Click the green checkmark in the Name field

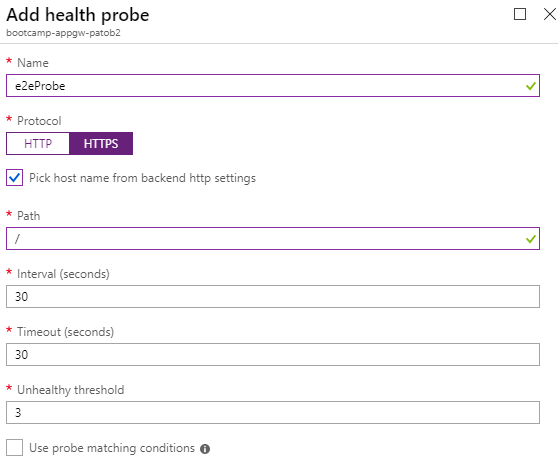531,86
